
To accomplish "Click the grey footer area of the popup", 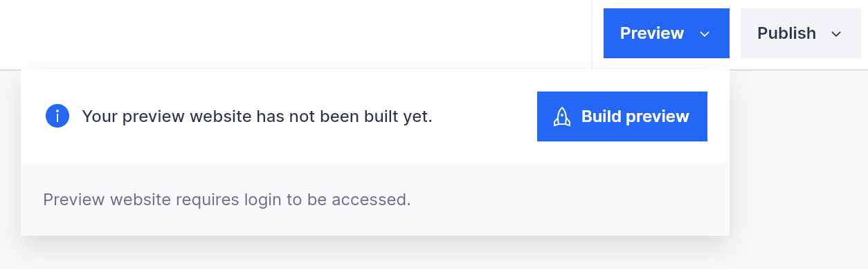I will (375, 200).
